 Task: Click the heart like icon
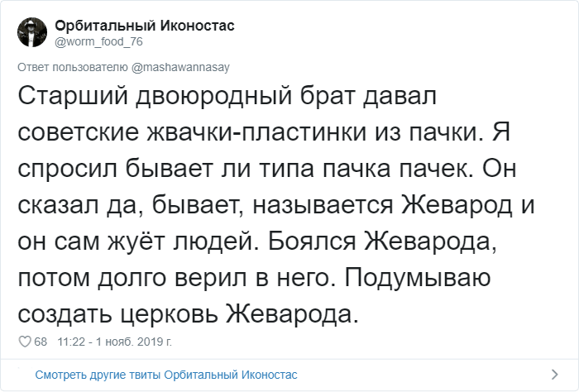pyautogui.click(x=24, y=342)
